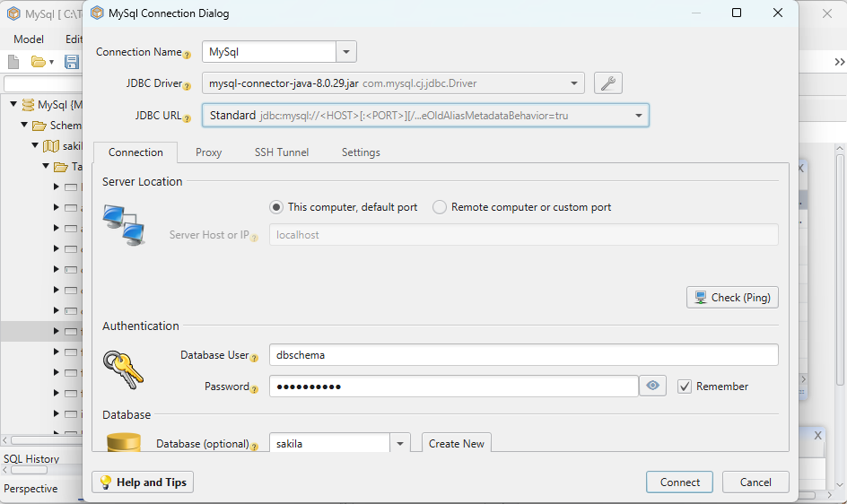The image size is (847, 504).
Task: Select This computer, default port option
Action: (276, 207)
